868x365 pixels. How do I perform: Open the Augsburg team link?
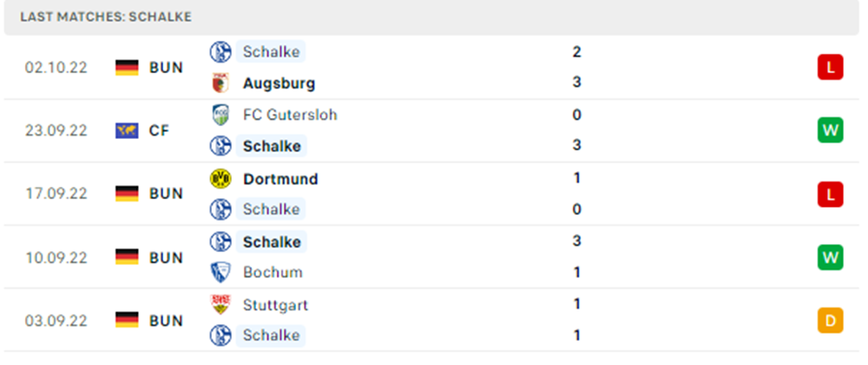pyautogui.click(x=279, y=83)
